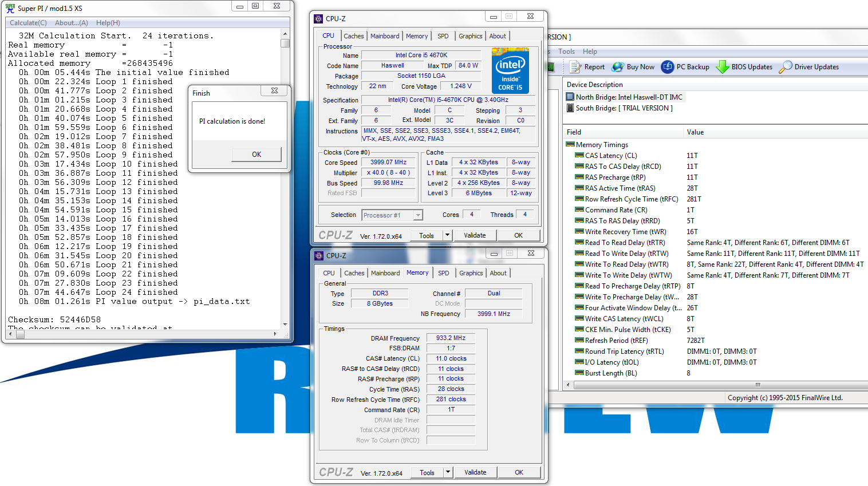This screenshot has width=868, height=486.
Task: Switch to About tab in top CPU-Z
Action: tap(498, 36)
